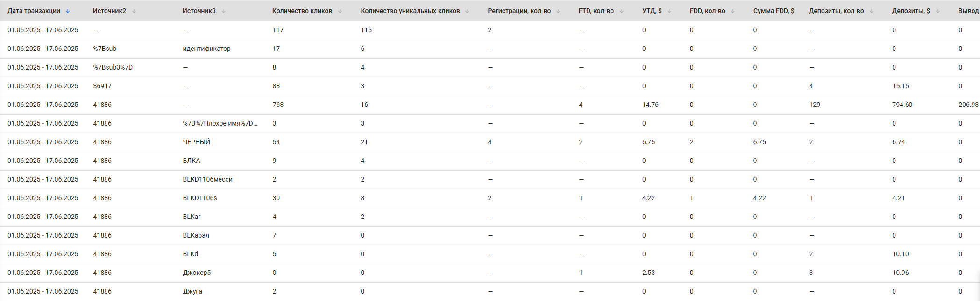Sort by Депозиты, кол-во arrow icon
This screenshot has height=301, width=980.
point(872,11)
